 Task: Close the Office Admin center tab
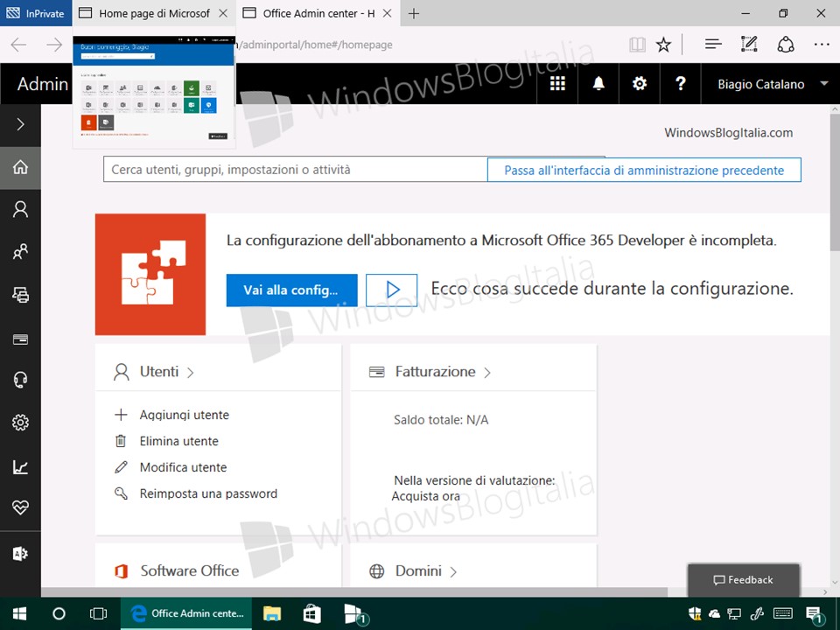pyautogui.click(x=388, y=13)
